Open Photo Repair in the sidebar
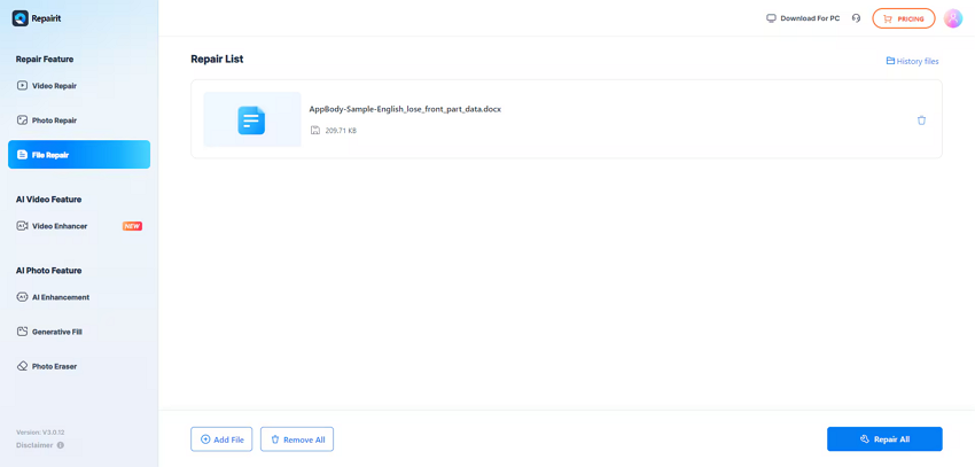 pyautogui.click(x=54, y=121)
